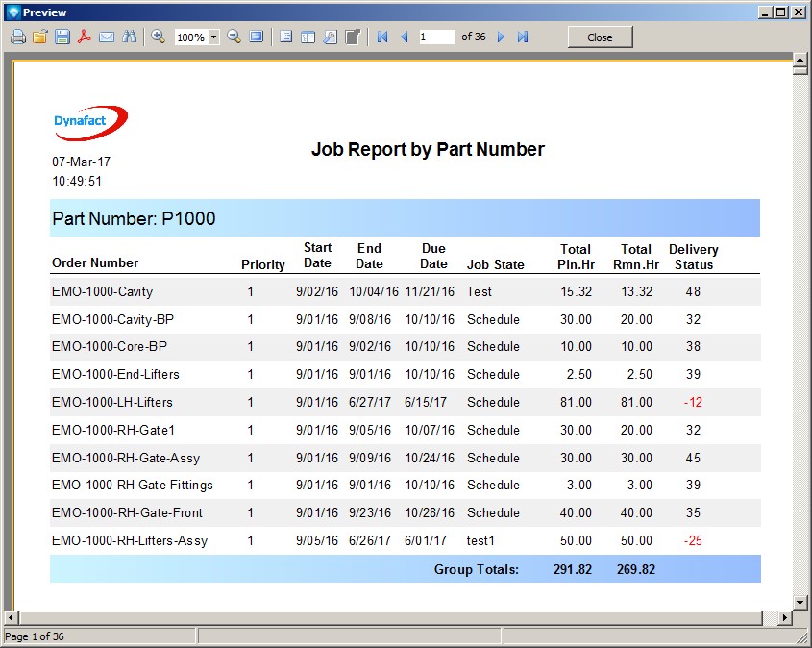Switch to full screen view icon
Image resolution: width=812 pixels, height=648 pixels.
[x=256, y=37]
